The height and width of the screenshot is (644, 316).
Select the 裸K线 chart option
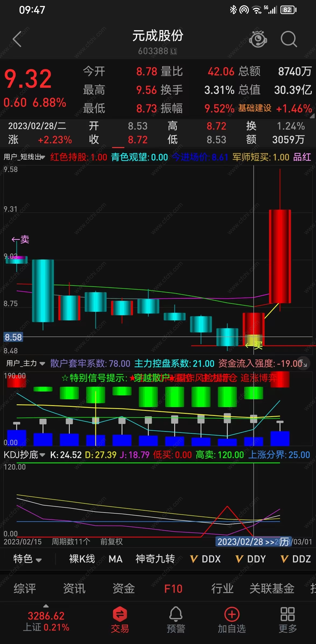(x=82, y=559)
